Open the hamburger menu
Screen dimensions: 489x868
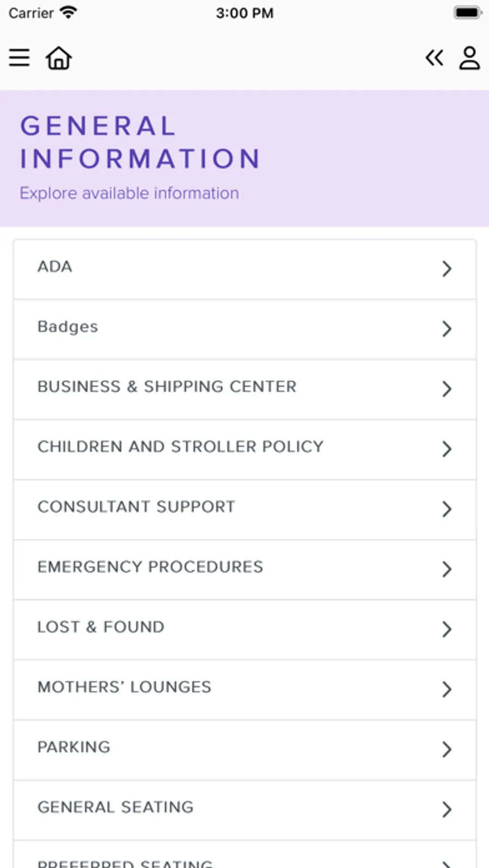click(x=20, y=58)
